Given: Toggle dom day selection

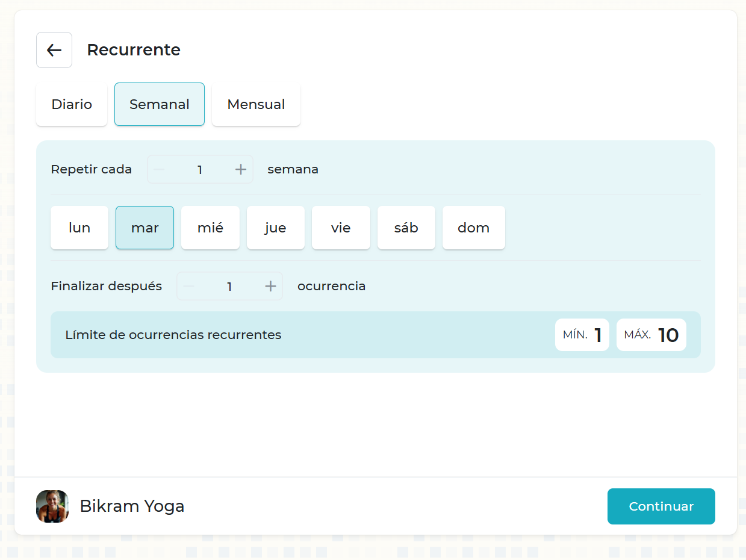Looking at the screenshot, I should (x=473, y=228).
